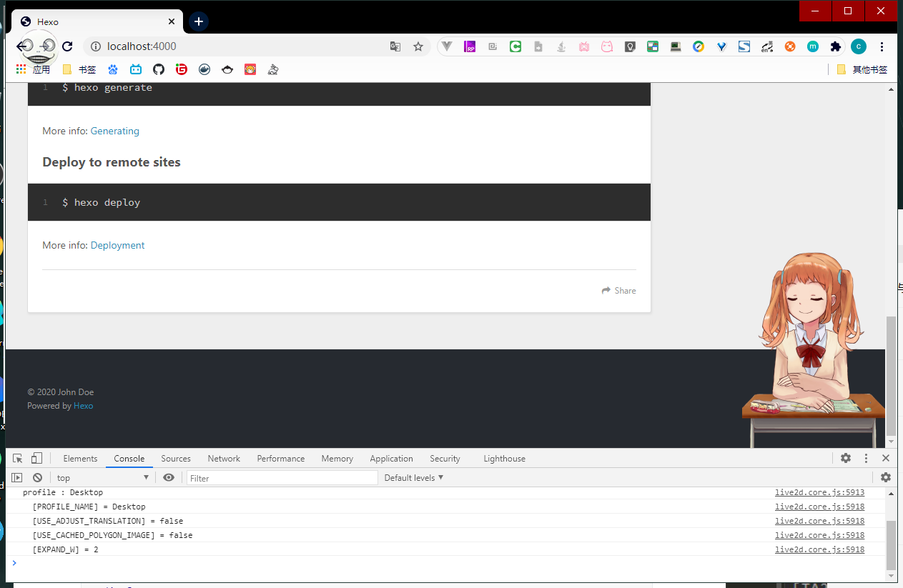Open the JavaScript context 'top' dropdown
This screenshot has width=903, height=588.
click(x=102, y=478)
